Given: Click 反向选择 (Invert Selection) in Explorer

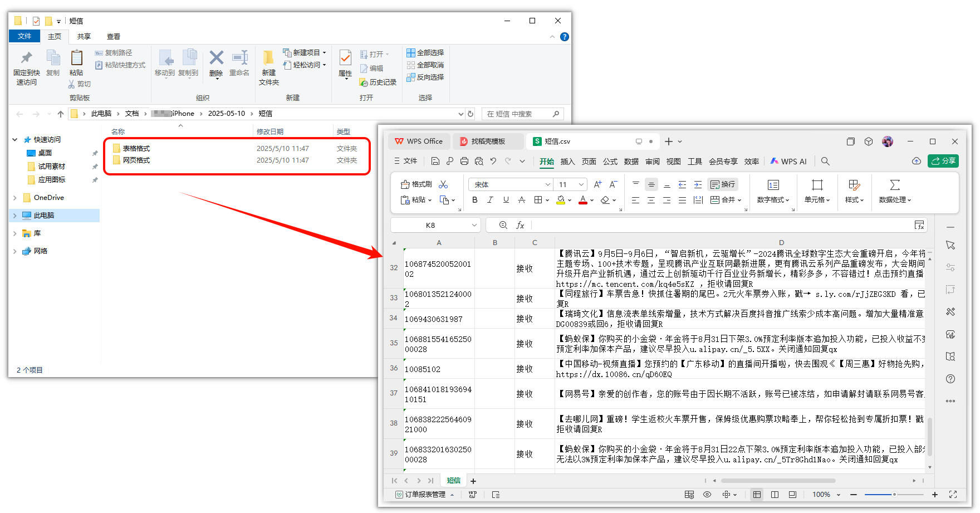Looking at the screenshot, I should [x=425, y=77].
